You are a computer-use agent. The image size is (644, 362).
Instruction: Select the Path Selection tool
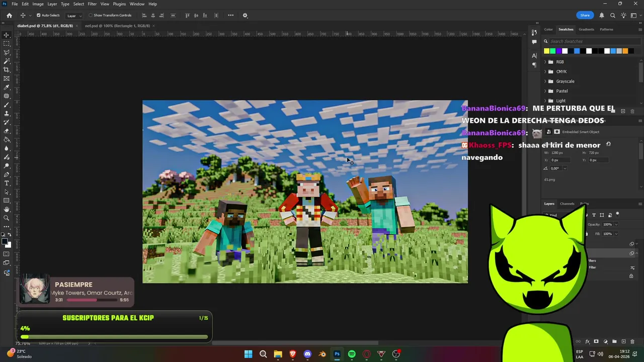pos(7,192)
